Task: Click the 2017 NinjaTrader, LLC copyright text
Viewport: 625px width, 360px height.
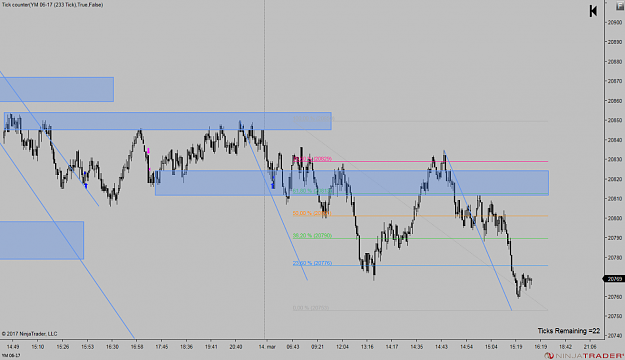Action: point(29,334)
